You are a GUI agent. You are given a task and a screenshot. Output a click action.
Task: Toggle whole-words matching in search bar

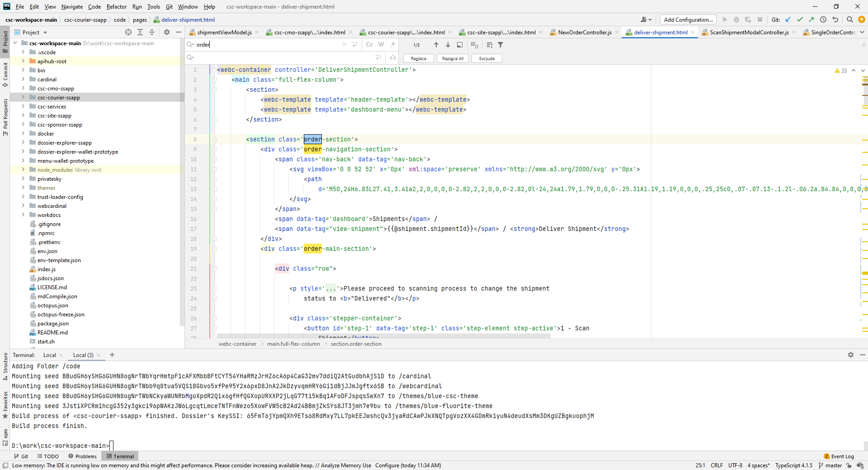381,45
